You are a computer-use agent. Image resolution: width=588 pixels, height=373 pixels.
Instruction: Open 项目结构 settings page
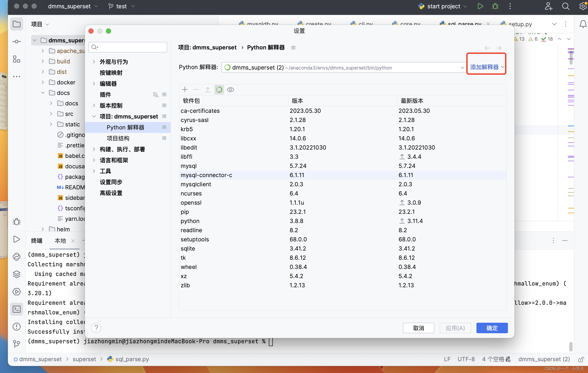(118, 138)
